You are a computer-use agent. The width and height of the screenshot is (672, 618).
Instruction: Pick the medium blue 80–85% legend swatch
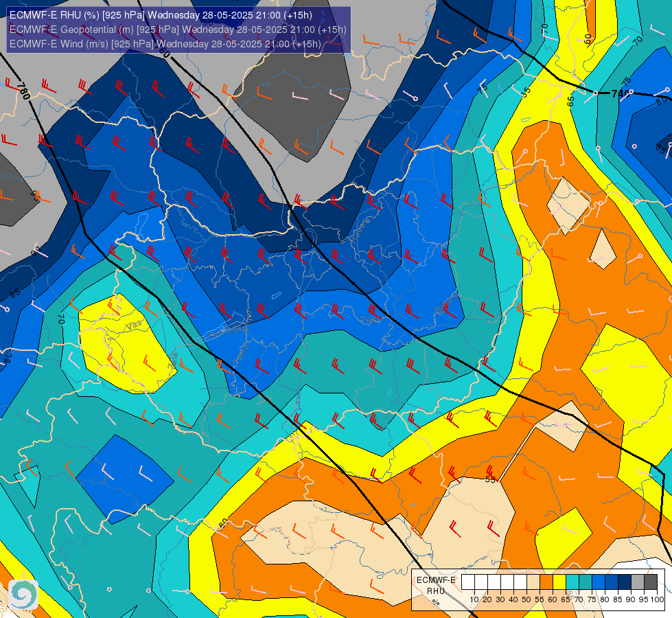coord(612,582)
